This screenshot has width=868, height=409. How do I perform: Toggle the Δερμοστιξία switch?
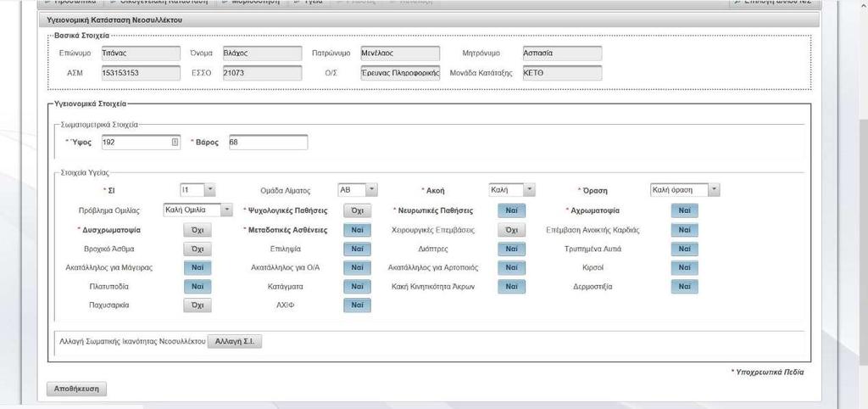coord(684,287)
